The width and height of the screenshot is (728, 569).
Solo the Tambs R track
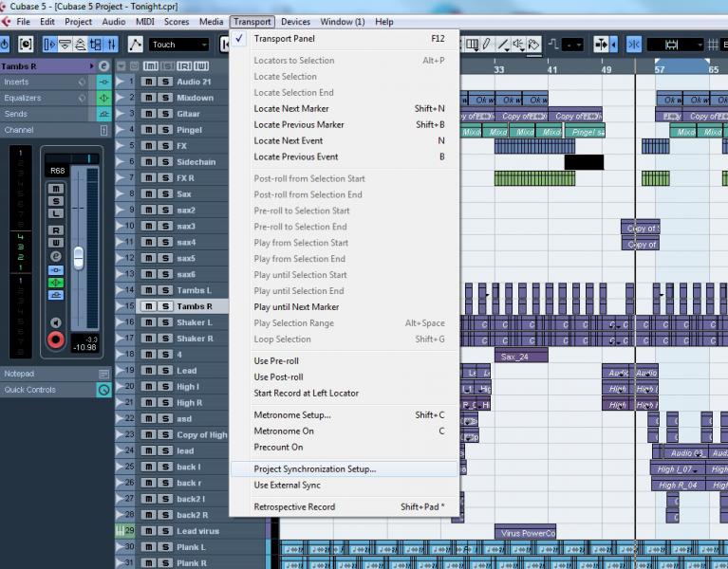point(165,306)
